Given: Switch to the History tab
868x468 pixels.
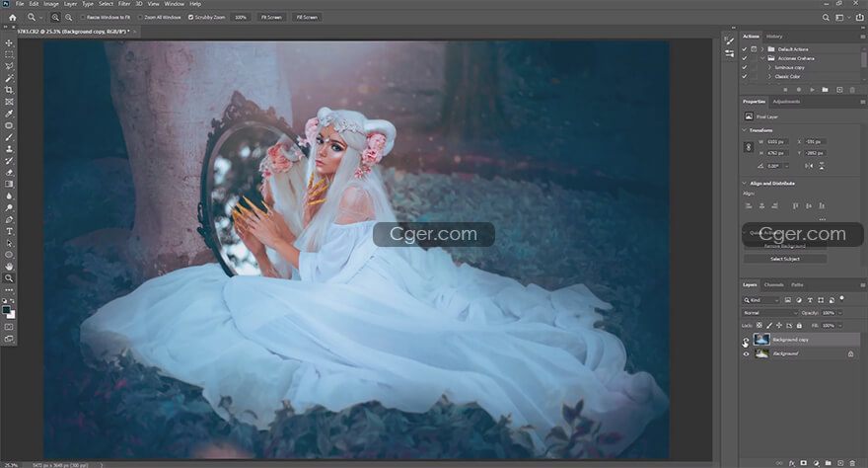Looking at the screenshot, I should coord(774,37).
